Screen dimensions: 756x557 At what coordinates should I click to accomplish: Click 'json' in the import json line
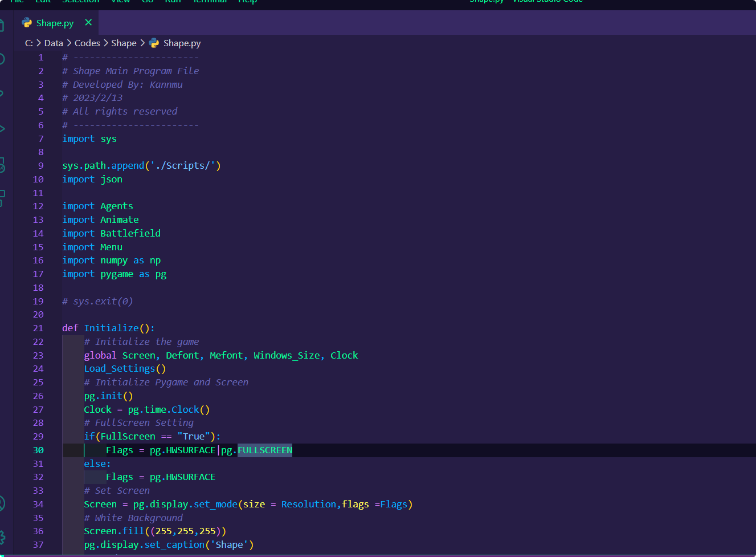[111, 180]
